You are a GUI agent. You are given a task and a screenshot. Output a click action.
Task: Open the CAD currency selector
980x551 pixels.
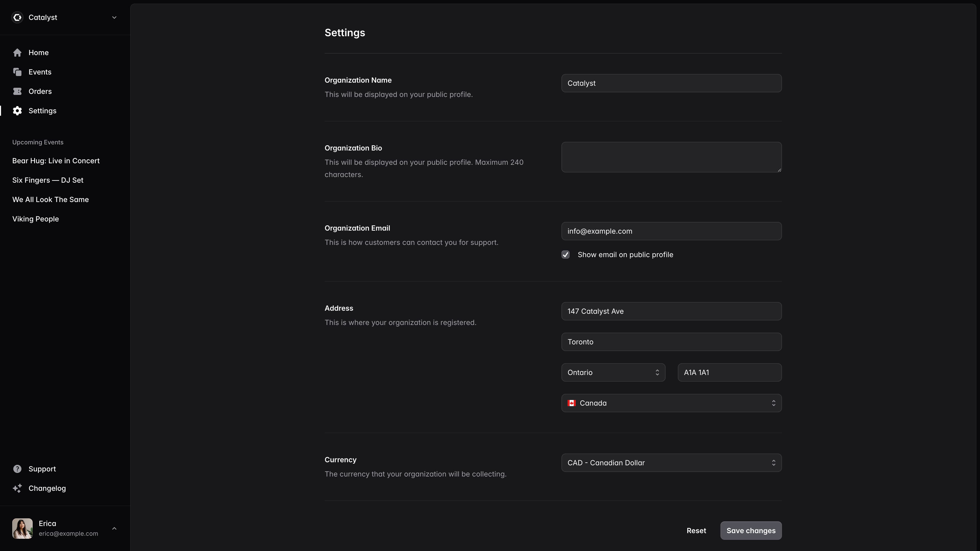point(671,463)
